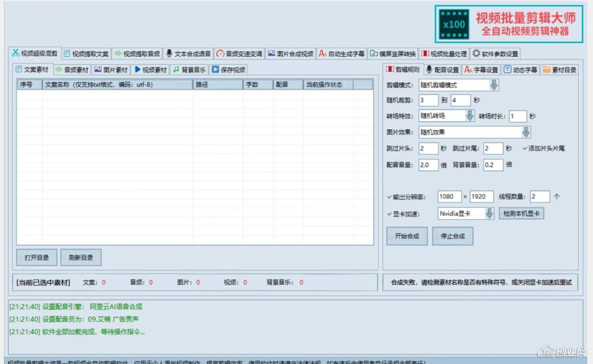Click the log line 设置配音引擎: 阿里云AI语音合成
Viewport: 593px width, 364px height.
pyautogui.click(x=75, y=307)
